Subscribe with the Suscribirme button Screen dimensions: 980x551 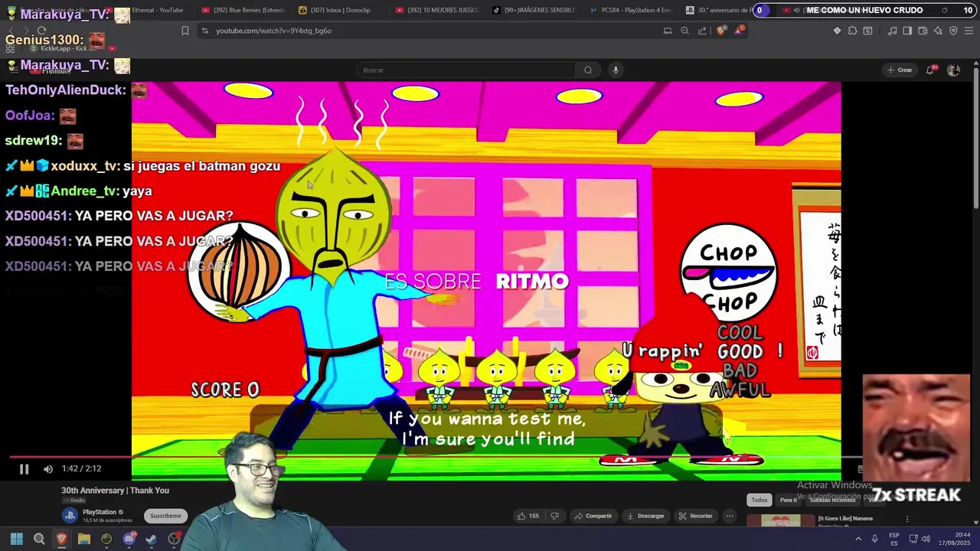coord(165,516)
